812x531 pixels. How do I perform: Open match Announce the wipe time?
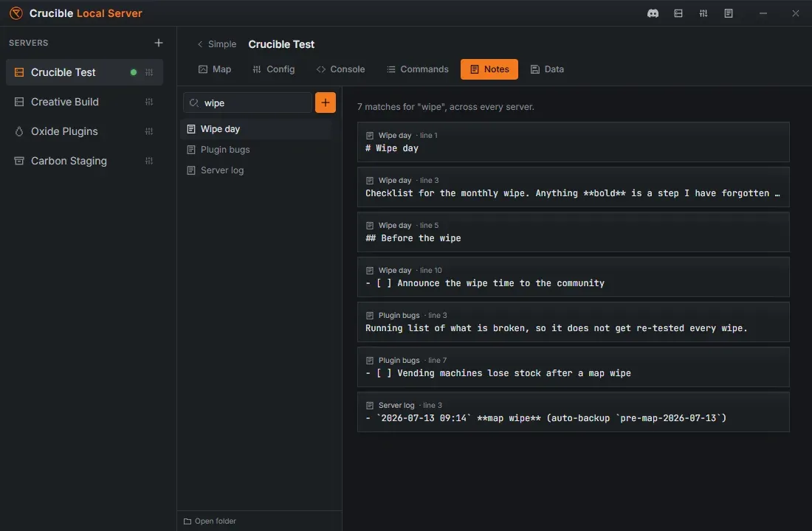coord(574,277)
